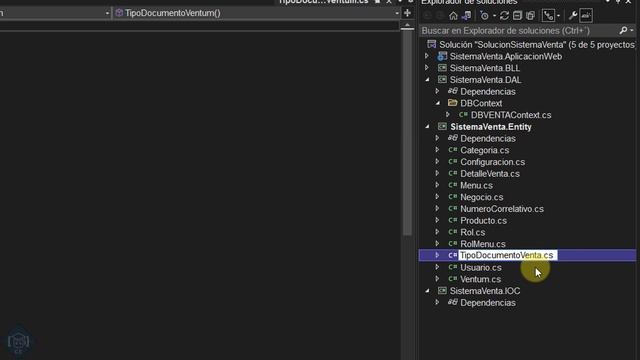Click the C# icon beside Producto.cs
Screen dimensions: 640x360
point(452,220)
